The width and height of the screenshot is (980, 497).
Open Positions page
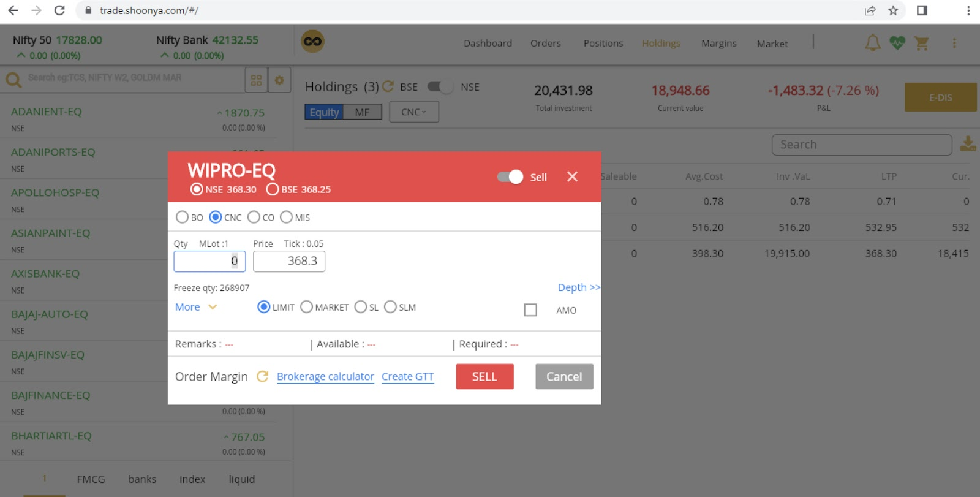pyautogui.click(x=603, y=44)
